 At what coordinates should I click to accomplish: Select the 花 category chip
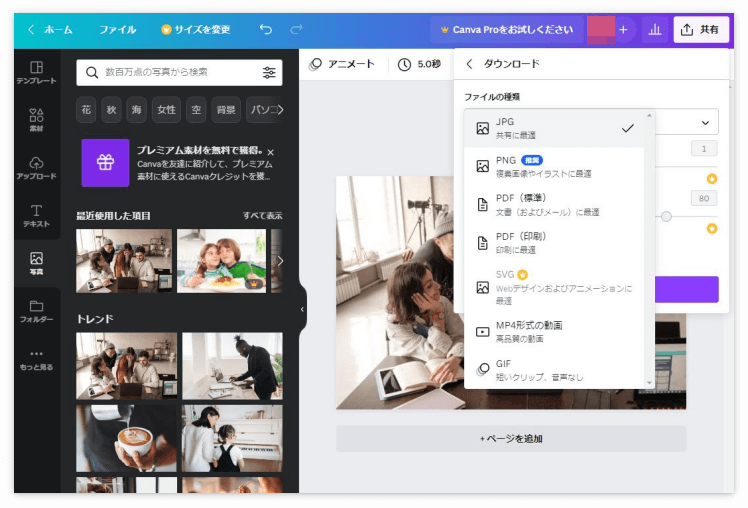tap(86, 110)
